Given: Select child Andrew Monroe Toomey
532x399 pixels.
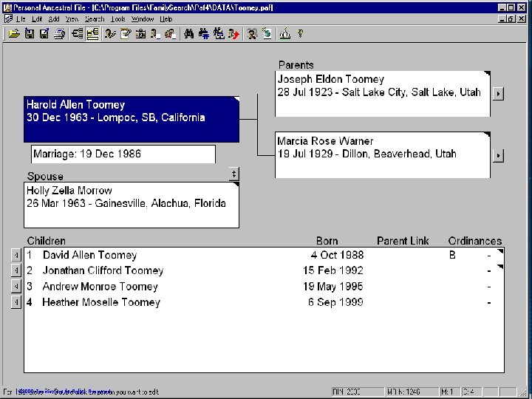Looking at the screenshot, I should point(100,287).
